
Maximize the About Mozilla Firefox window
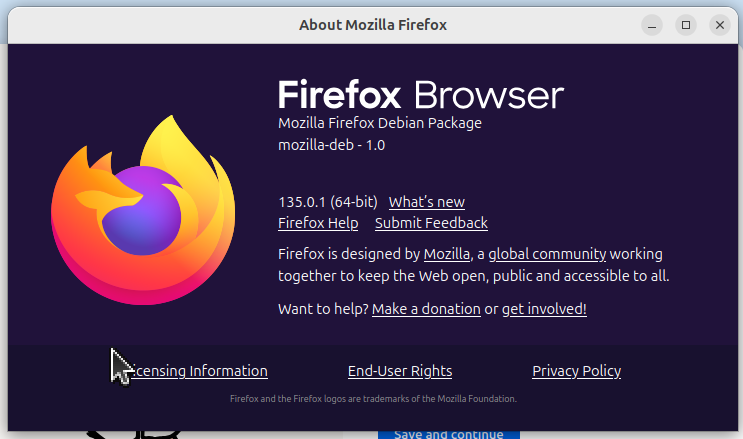point(686,25)
